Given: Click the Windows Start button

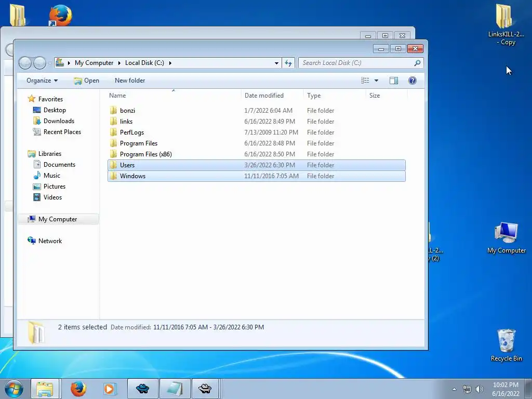Looking at the screenshot, I should pyautogui.click(x=13, y=389).
